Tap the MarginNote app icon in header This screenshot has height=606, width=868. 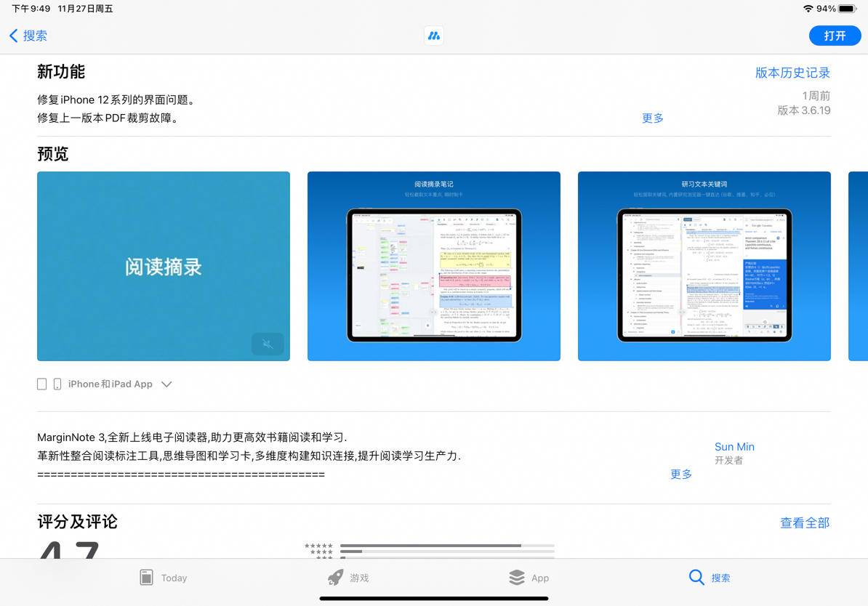[x=434, y=36]
